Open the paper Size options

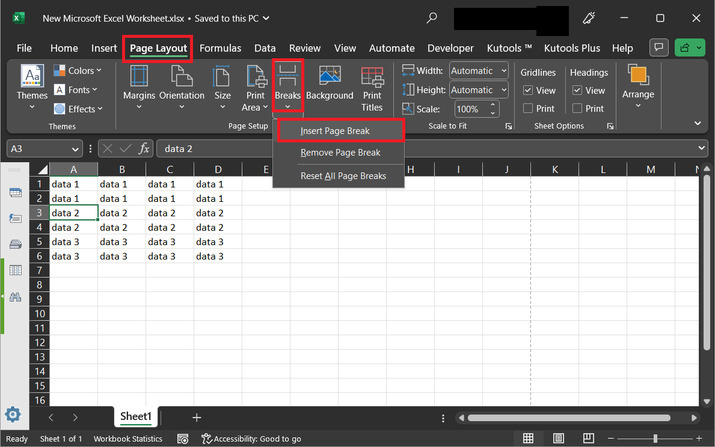pos(222,88)
